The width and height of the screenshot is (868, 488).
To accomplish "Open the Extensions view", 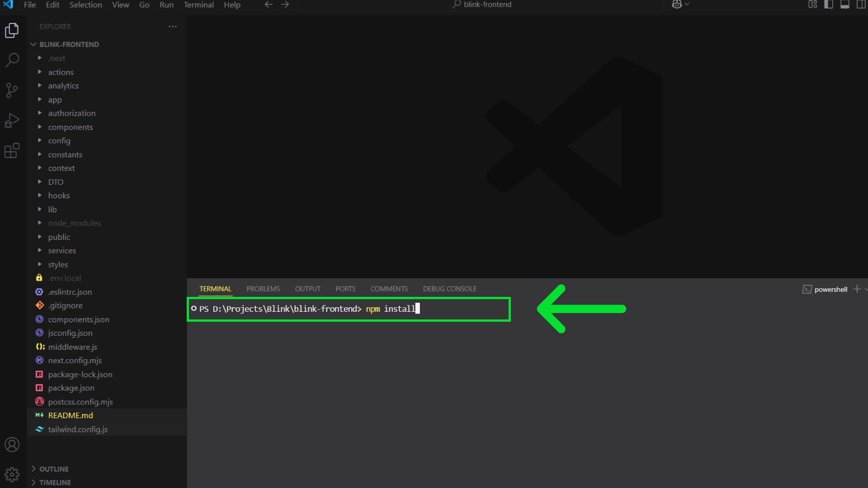I will tap(12, 150).
